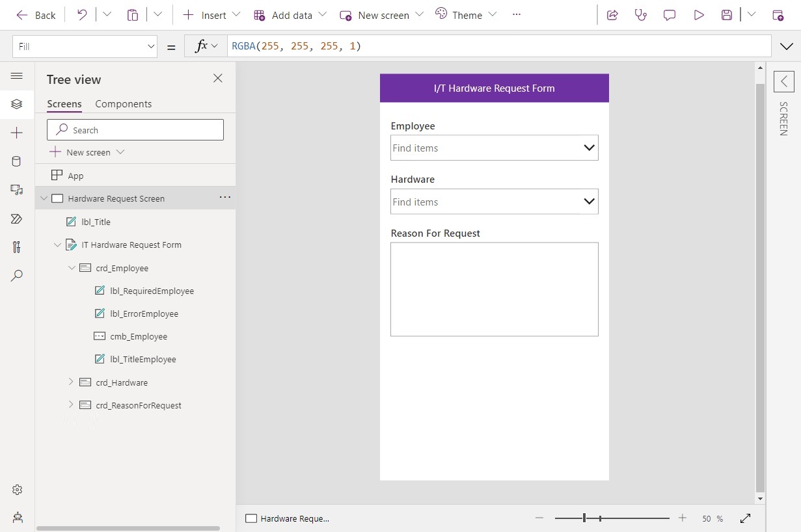
Task: Collapse the crd_Employee card
Action: (72, 267)
